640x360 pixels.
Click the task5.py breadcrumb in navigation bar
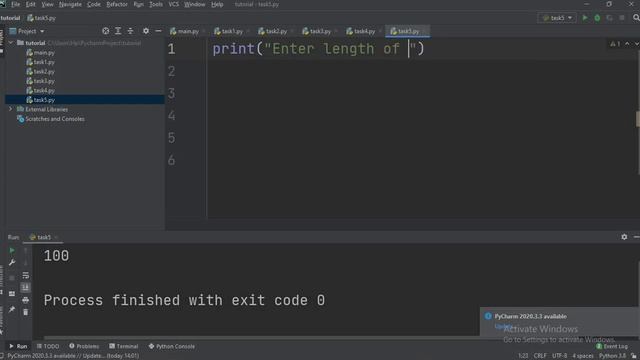pyautogui.click(x=41, y=18)
